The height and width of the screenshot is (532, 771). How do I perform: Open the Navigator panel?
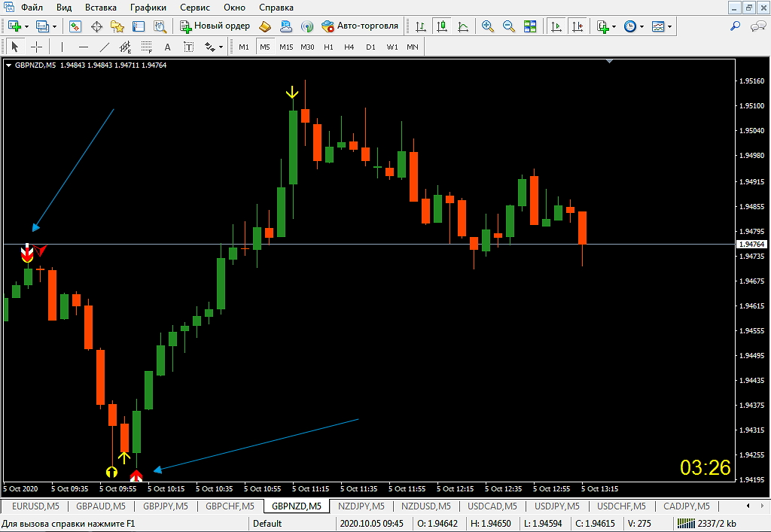pos(117,26)
